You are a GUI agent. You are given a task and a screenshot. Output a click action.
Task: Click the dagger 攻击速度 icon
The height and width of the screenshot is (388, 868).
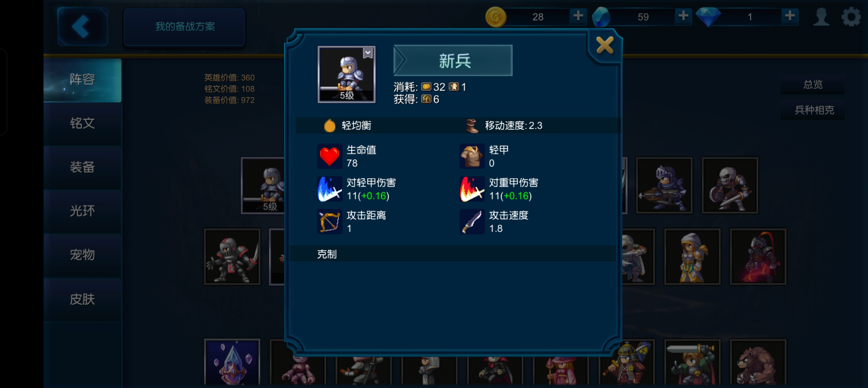click(x=472, y=221)
